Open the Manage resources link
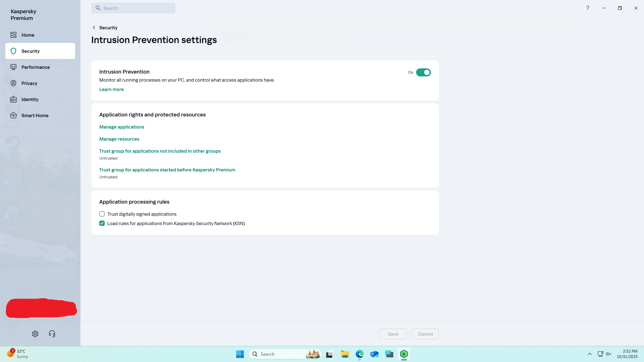Image resolution: width=644 pixels, height=362 pixels. point(119,139)
